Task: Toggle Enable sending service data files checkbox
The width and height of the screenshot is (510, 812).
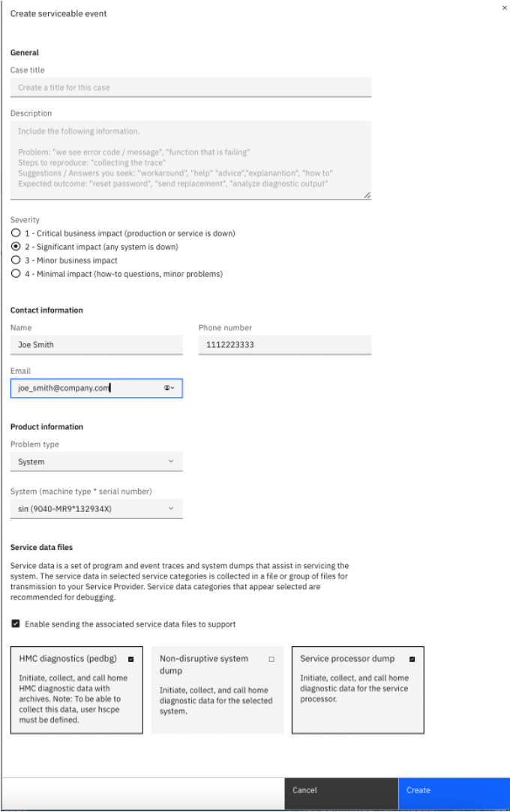Action: click(x=16, y=624)
